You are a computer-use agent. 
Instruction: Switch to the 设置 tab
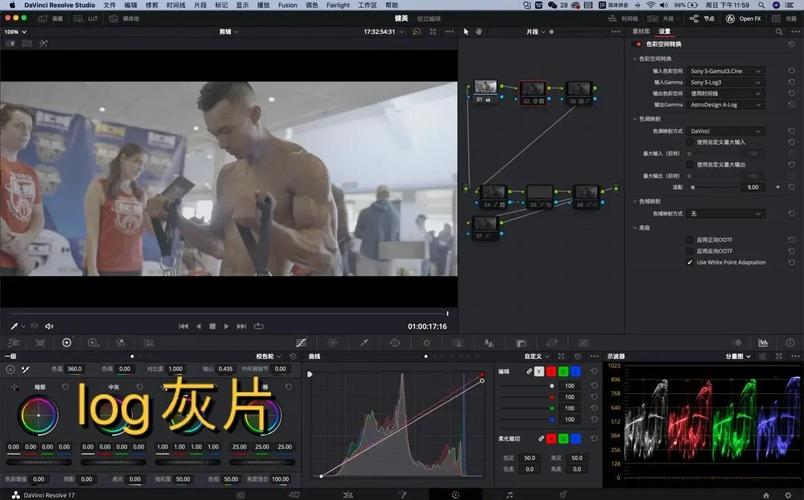tap(665, 31)
